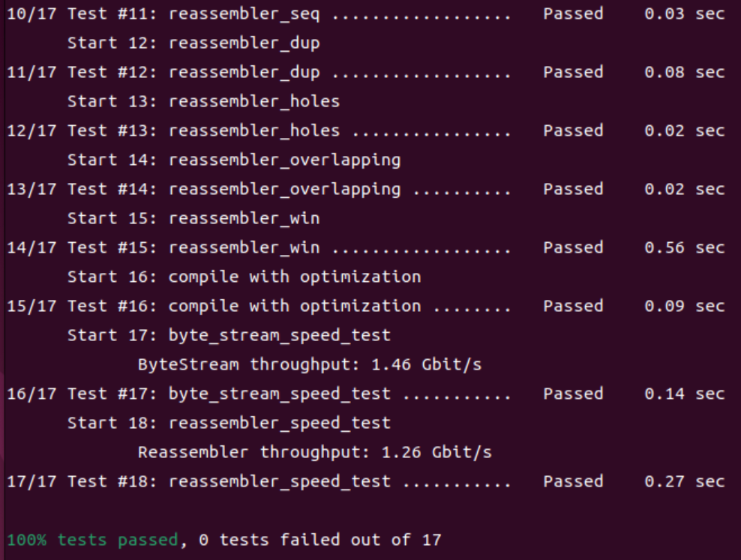Screen dimensions: 741x560
Task: Click the "Start 14: reassembler_overlapping" line
Action: point(234,160)
